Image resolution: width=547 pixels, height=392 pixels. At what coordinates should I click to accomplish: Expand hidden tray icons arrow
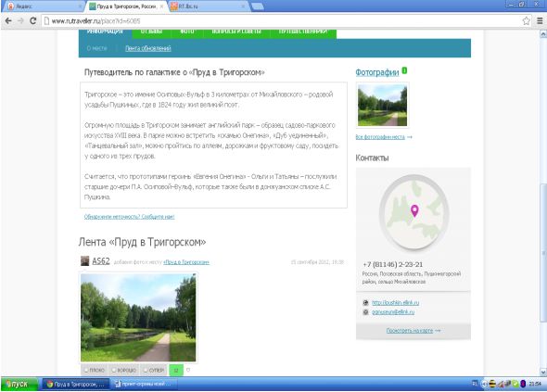[484, 385]
